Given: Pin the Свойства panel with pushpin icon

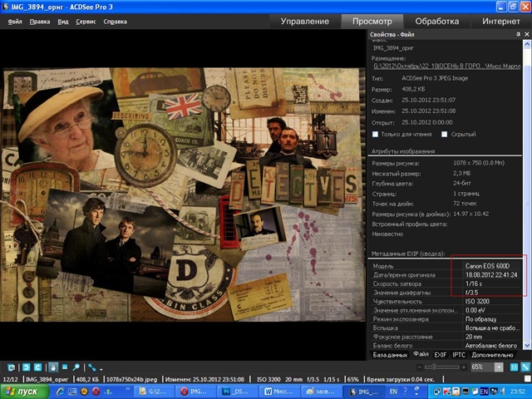Looking at the screenshot, I should (x=516, y=34).
